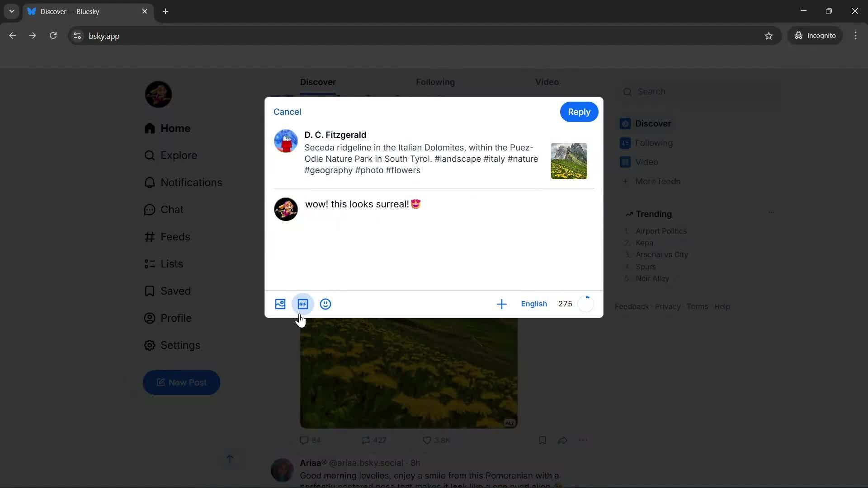
Task: Click the plus icon to add another post
Action: coord(501,304)
